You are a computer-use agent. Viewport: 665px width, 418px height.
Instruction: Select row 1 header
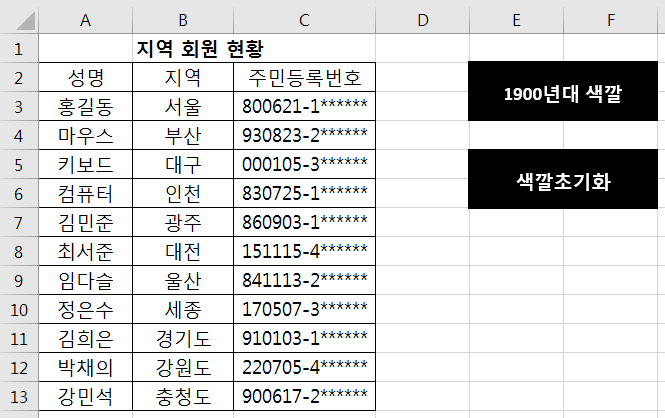(x=19, y=49)
